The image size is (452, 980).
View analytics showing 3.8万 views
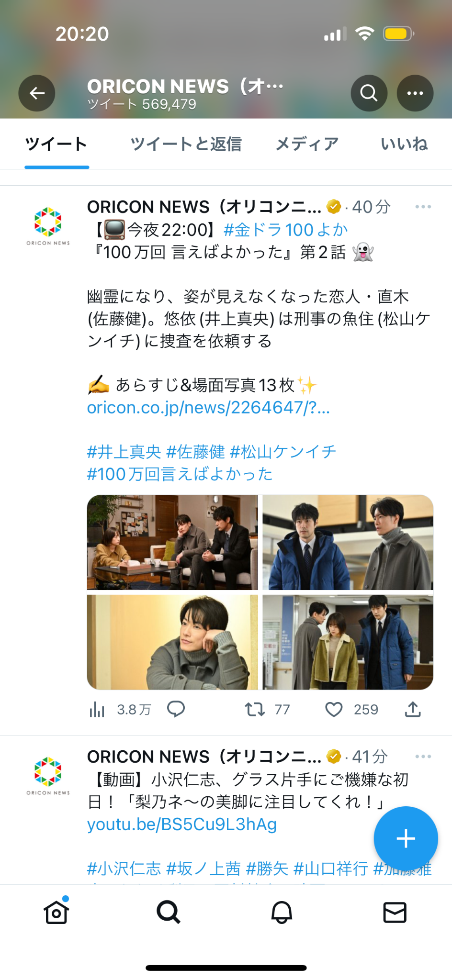click(x=97, y=710)
